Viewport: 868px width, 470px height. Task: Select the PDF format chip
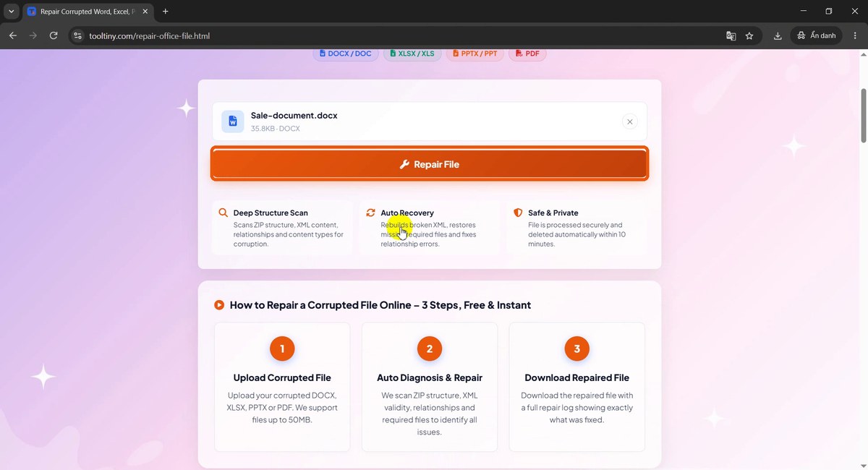(527, 54)
